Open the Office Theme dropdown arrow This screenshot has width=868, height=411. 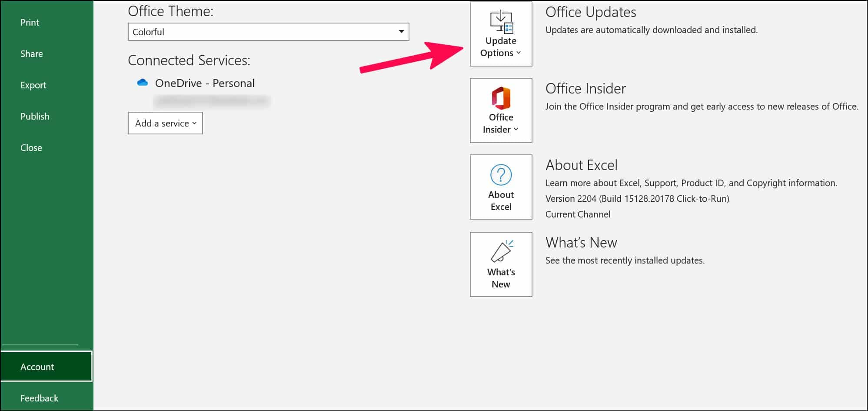pyautogui.click(x=401, y=32)
